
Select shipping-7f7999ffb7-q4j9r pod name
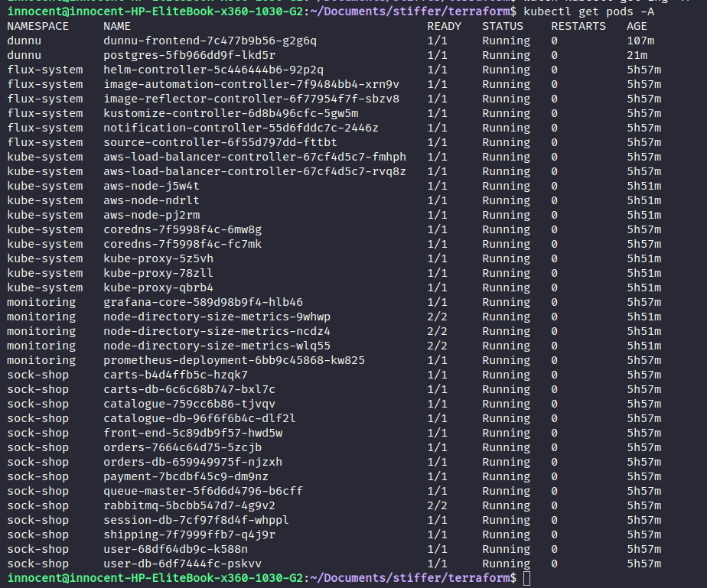click(x=190, y=534)
